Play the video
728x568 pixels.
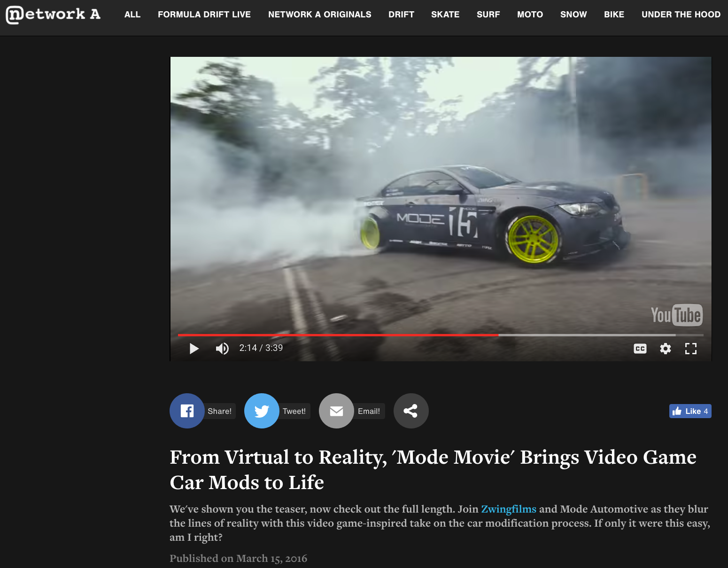194,348
